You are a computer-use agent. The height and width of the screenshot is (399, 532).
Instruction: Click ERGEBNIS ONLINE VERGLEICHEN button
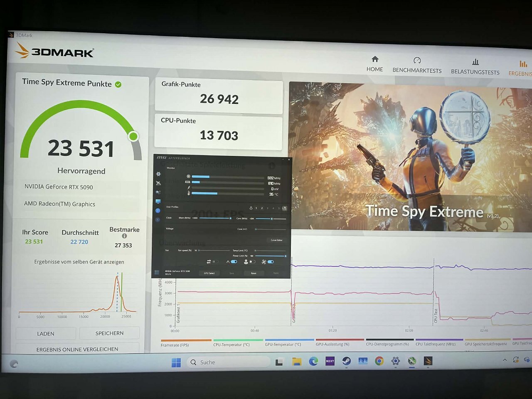(x=77, y=349)
